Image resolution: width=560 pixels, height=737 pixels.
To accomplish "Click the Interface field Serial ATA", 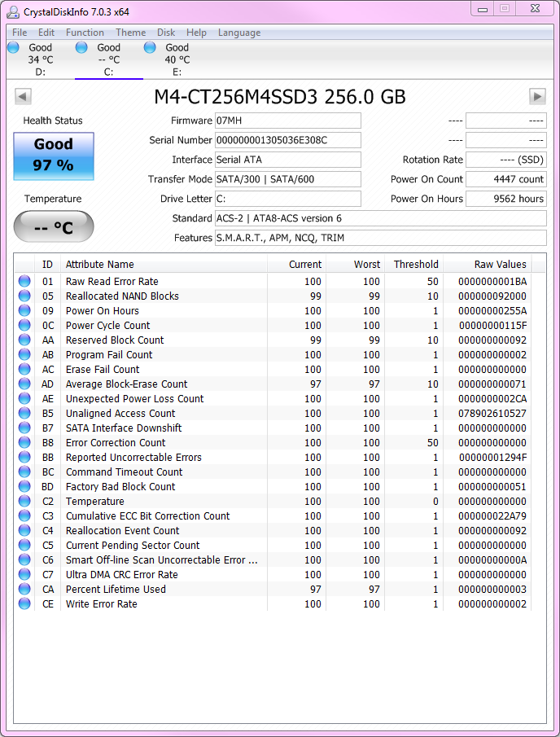I will point(288,160).
